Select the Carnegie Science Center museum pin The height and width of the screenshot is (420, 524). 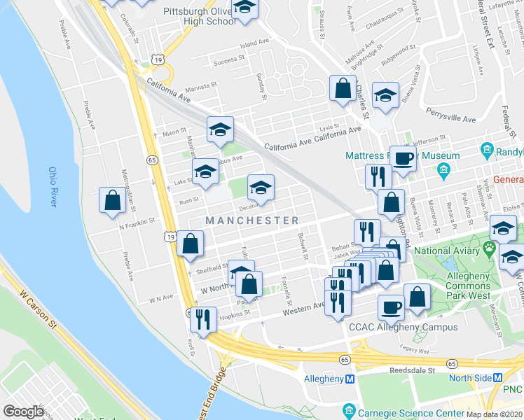pos(350,411)
